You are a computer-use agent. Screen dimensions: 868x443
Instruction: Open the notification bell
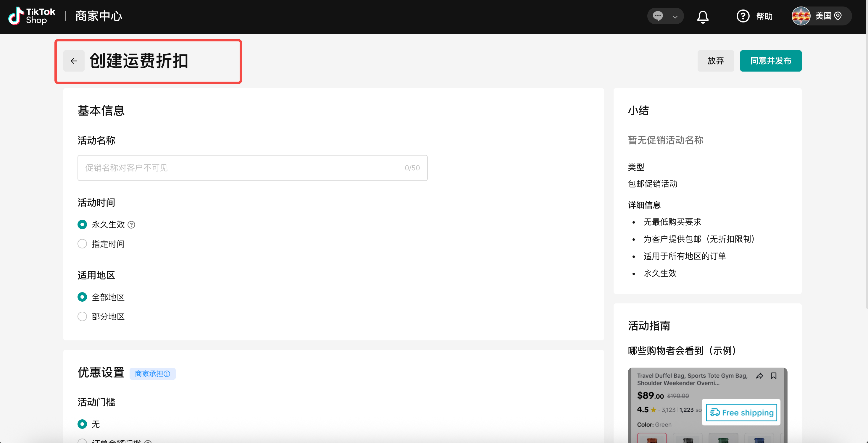tap(703, 16)
